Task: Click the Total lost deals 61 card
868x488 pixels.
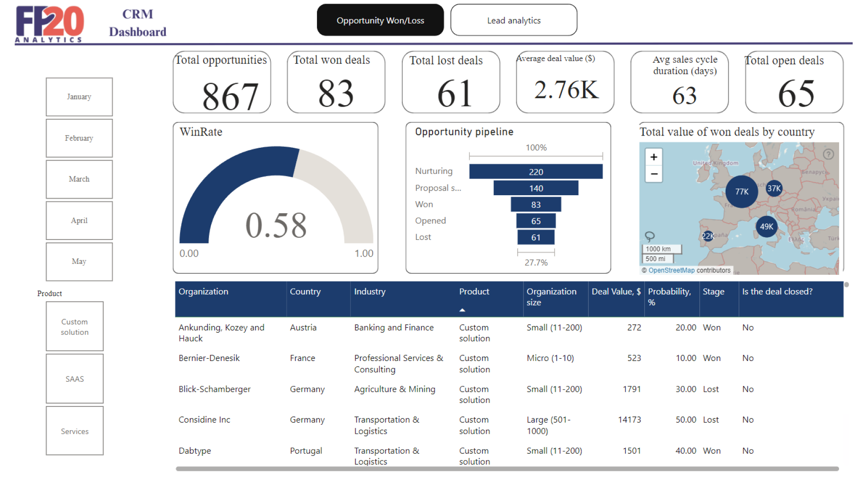Action: click(x=451, y=82)
